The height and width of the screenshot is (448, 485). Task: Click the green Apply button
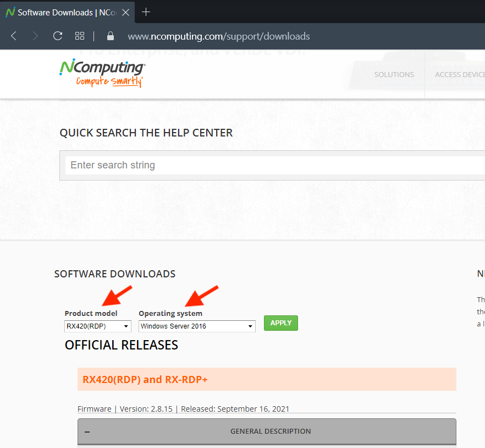click(281, 323)
